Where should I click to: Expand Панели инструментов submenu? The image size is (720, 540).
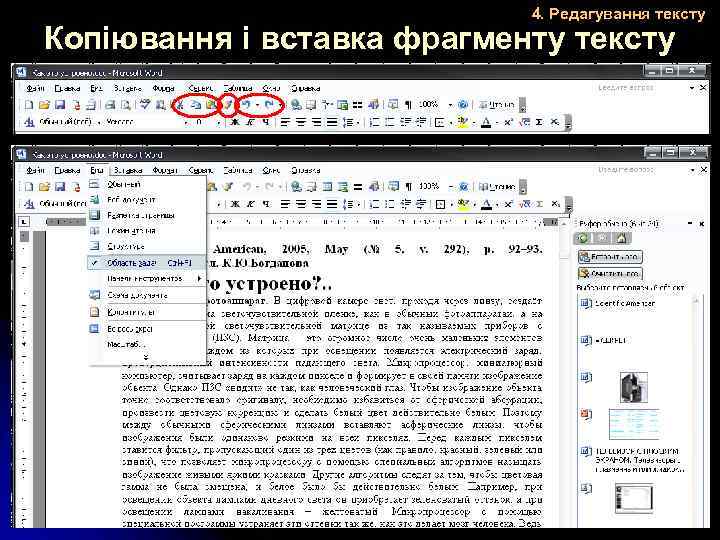click(x=146, y=279)
